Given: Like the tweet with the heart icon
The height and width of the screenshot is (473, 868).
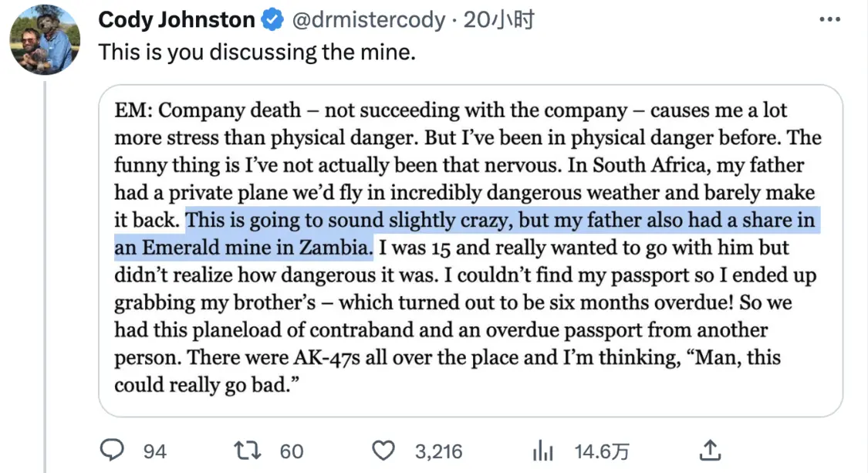Looking at the screenshot, I should pyautogui.click(x=383, y=450).
